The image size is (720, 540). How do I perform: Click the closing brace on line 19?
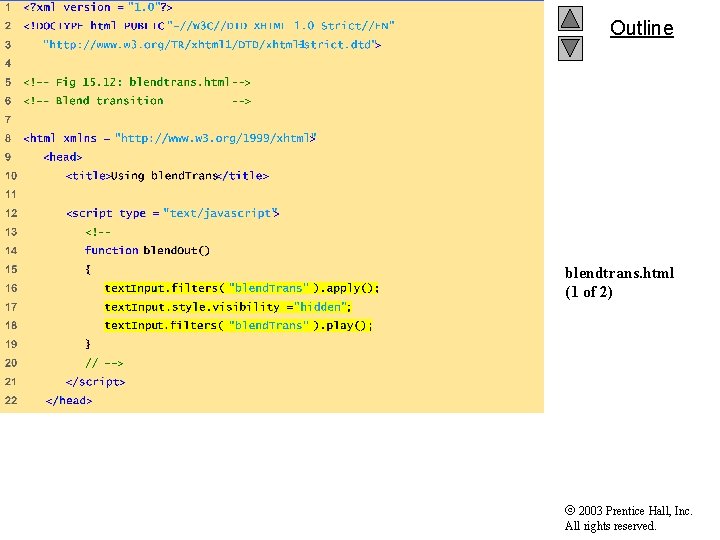pos(88,344)
